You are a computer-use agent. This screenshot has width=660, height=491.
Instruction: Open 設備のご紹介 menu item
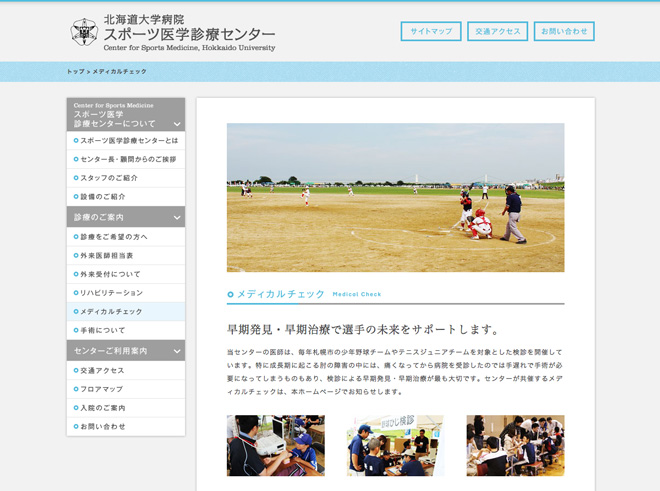pyautogui.click(x=126, y=197)
